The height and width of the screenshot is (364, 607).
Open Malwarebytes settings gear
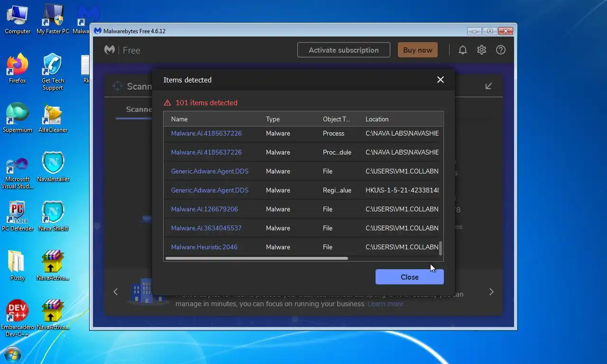click(482, 50)
